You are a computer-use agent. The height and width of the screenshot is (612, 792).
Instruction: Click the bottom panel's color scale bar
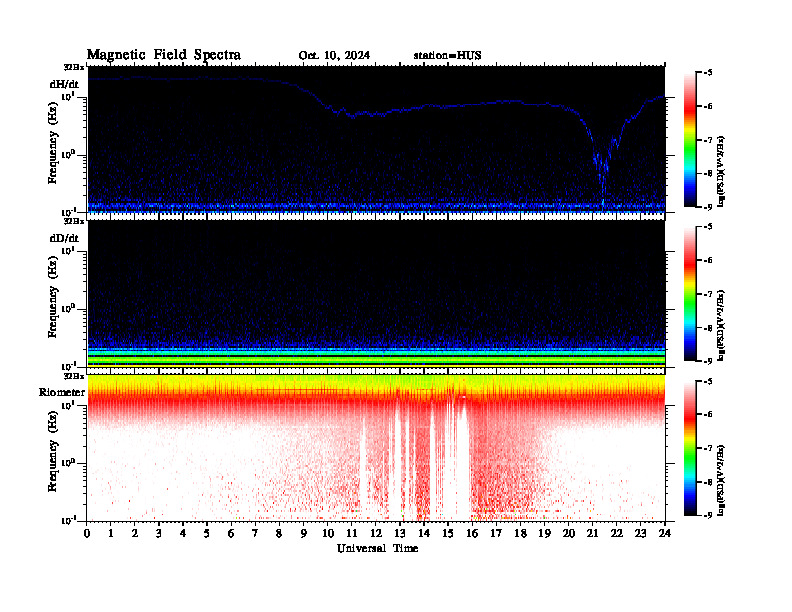(x=690, y=447)
